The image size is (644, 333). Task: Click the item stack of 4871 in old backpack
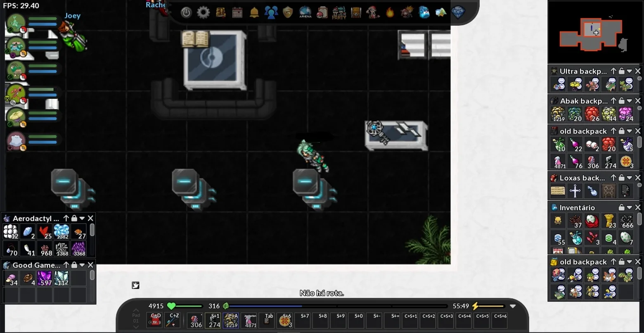point(558,162)
